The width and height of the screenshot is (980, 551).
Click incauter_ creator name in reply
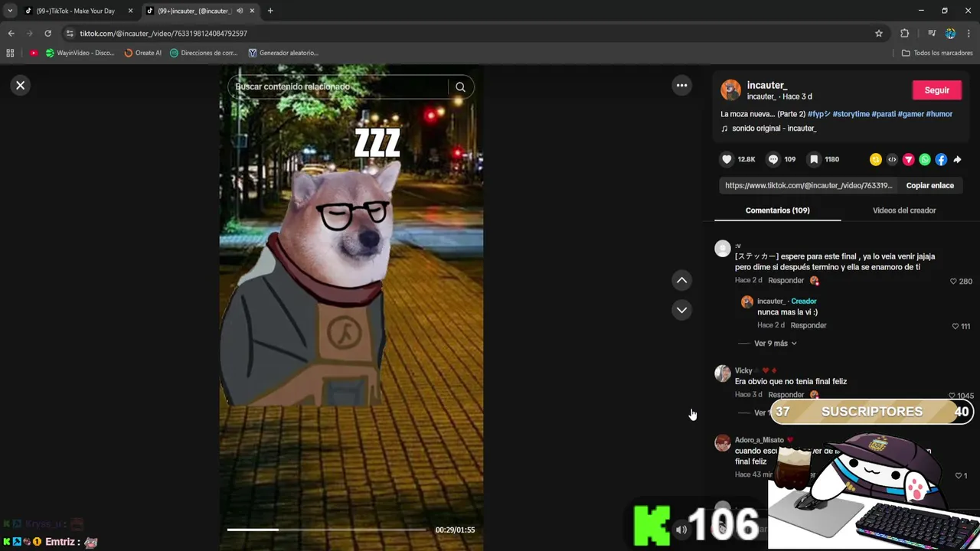click(773, 302)
